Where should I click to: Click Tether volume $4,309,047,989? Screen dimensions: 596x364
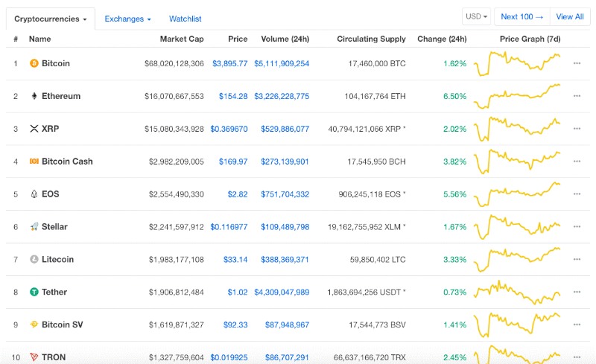[x=282, y=293]
